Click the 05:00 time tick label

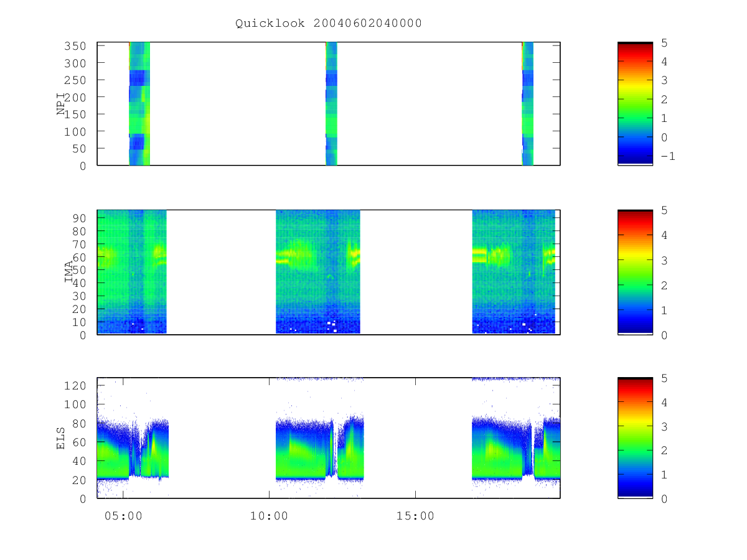pos(123,516)
